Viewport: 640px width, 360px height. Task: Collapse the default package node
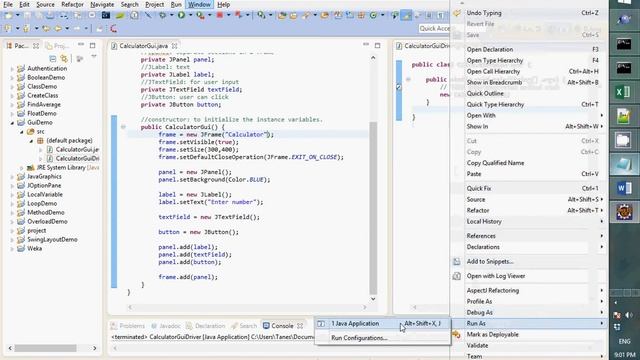(31, 141)
